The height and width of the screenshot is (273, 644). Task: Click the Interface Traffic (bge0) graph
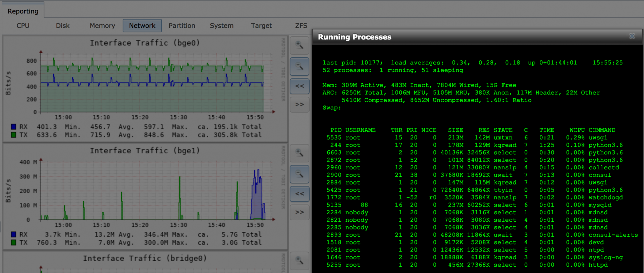coord(145,89)
